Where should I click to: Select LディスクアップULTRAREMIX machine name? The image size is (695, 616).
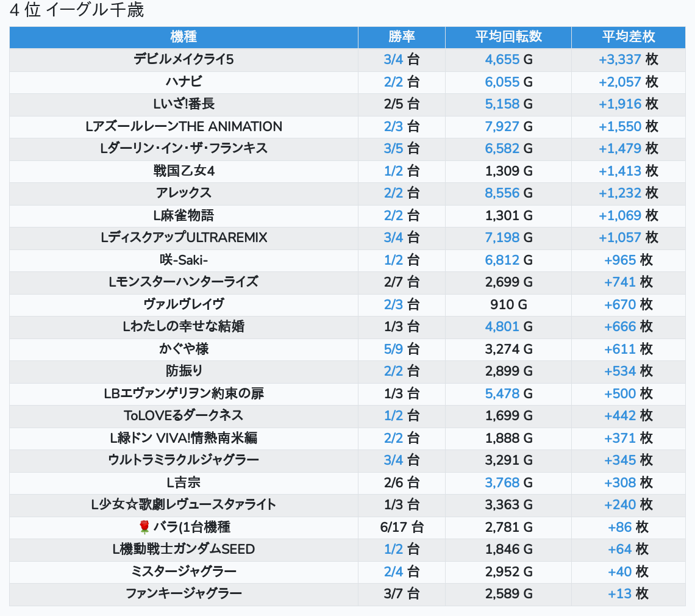pos(184,237)
